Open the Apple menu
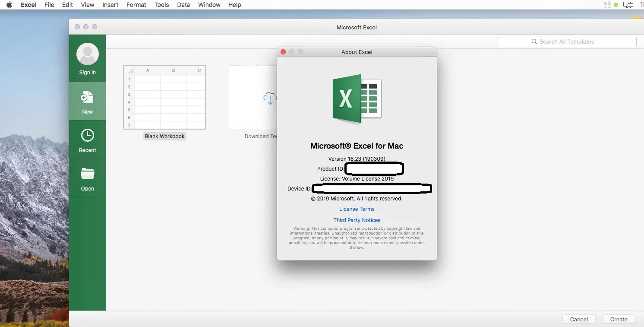 (x=9, y=5)
